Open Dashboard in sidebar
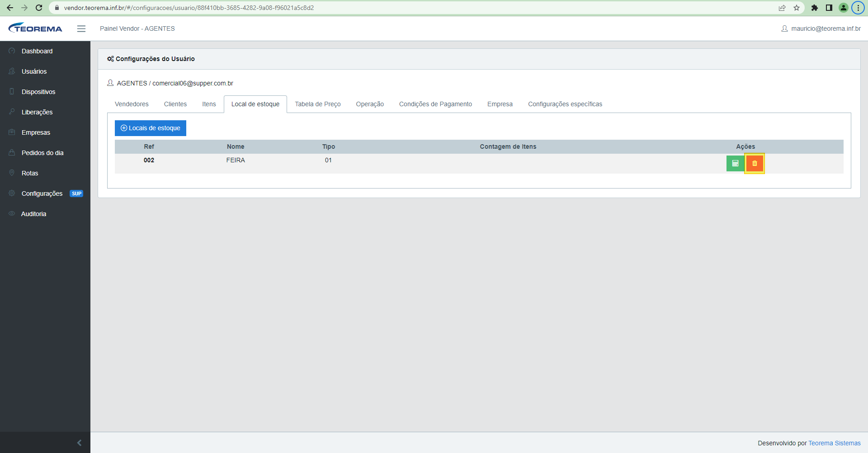868x453 pixels. pyautogui.click(x=45, y=51)
